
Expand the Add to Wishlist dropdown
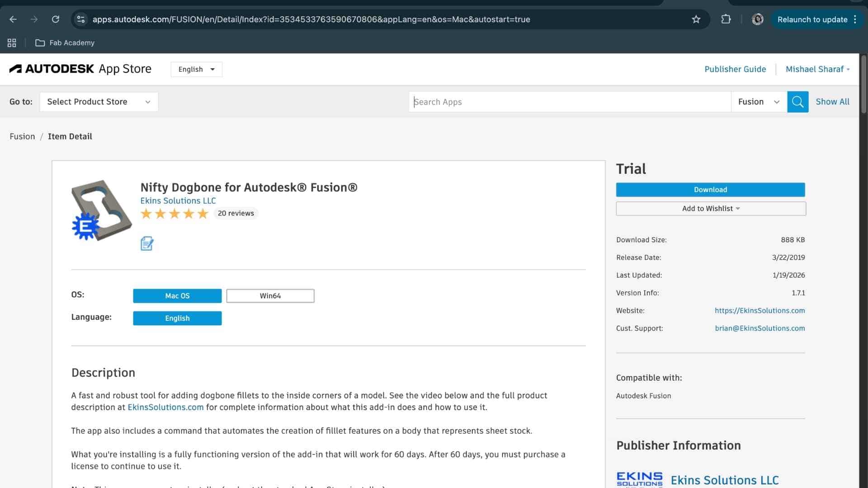[710, 208]
